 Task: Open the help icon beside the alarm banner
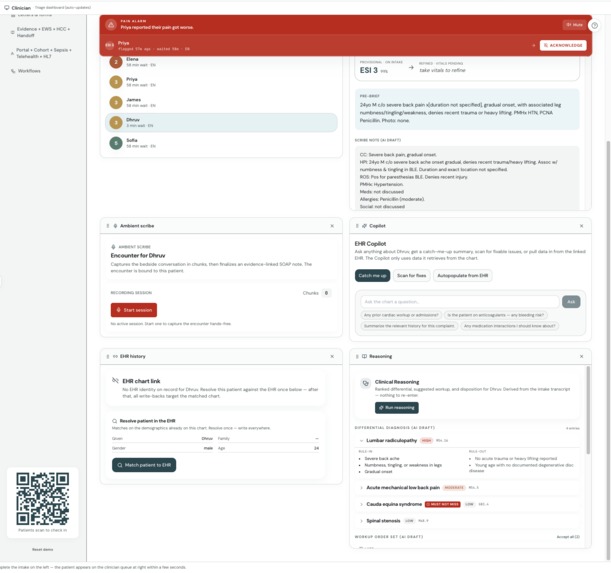[594, 25]
